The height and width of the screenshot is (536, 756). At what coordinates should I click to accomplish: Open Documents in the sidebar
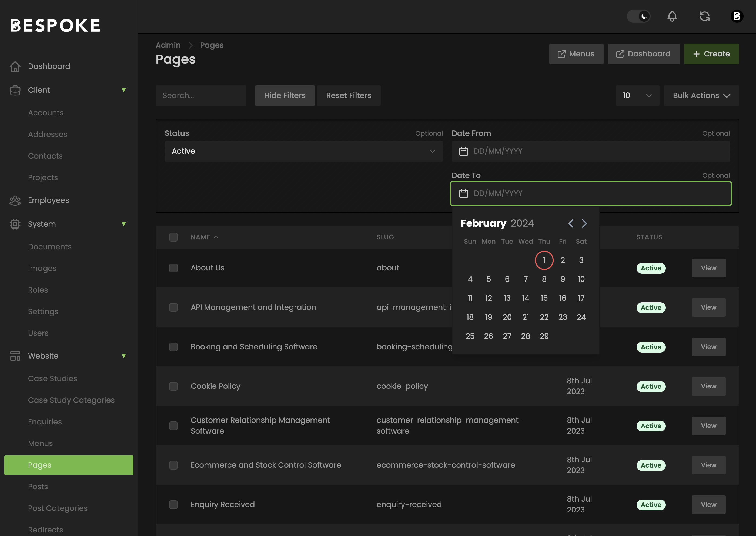(49, 247)
